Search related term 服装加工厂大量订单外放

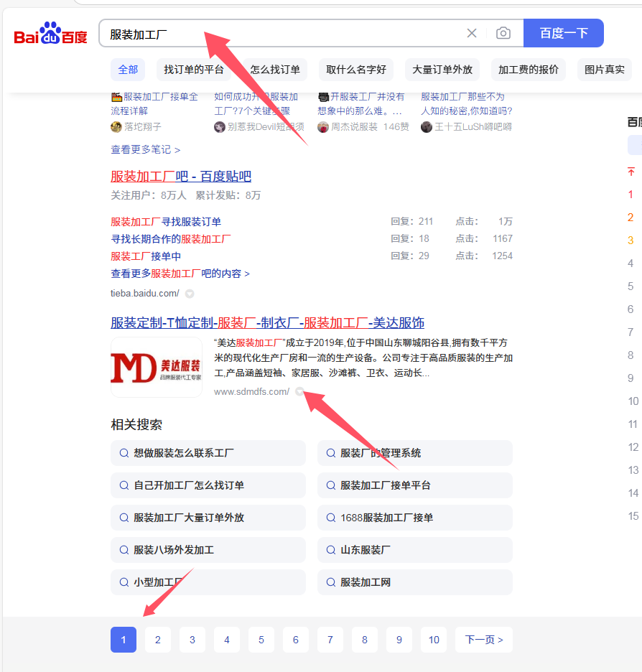(x=208, y=518)
